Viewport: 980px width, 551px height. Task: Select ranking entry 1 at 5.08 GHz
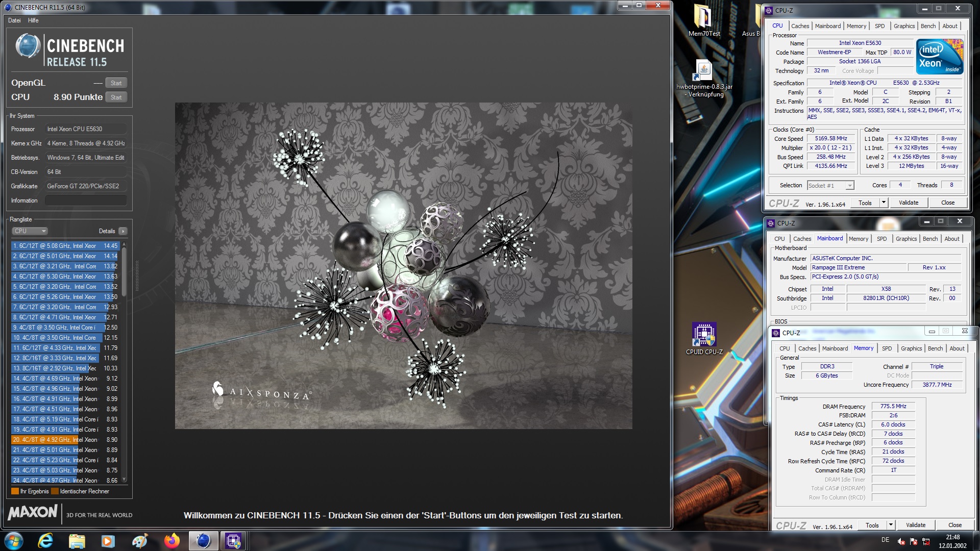65,246
